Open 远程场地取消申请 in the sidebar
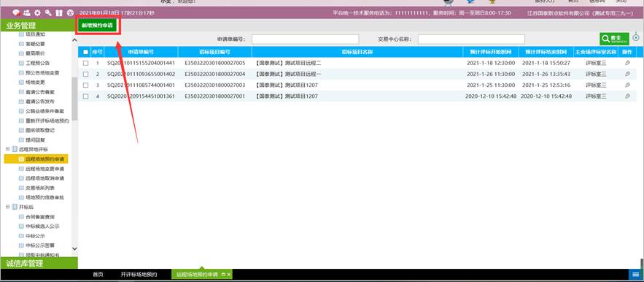The height and width of the screenshot is (282, 644). coord(44,178)
